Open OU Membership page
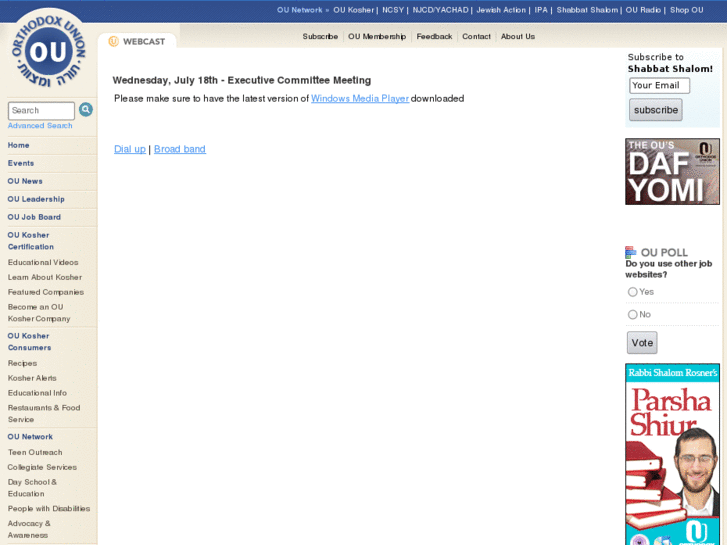The width and height of the screenshot is (727, 545). 377,36
